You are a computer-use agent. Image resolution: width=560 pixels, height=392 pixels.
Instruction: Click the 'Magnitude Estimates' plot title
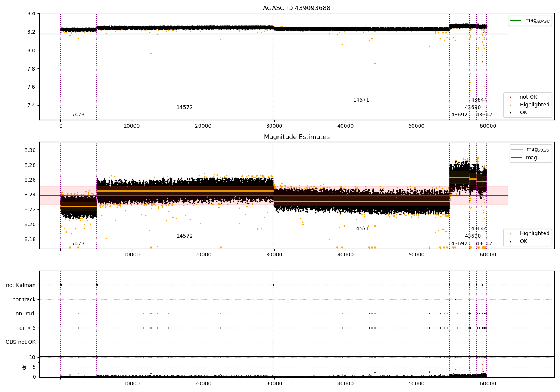click(x=296, y=137)
